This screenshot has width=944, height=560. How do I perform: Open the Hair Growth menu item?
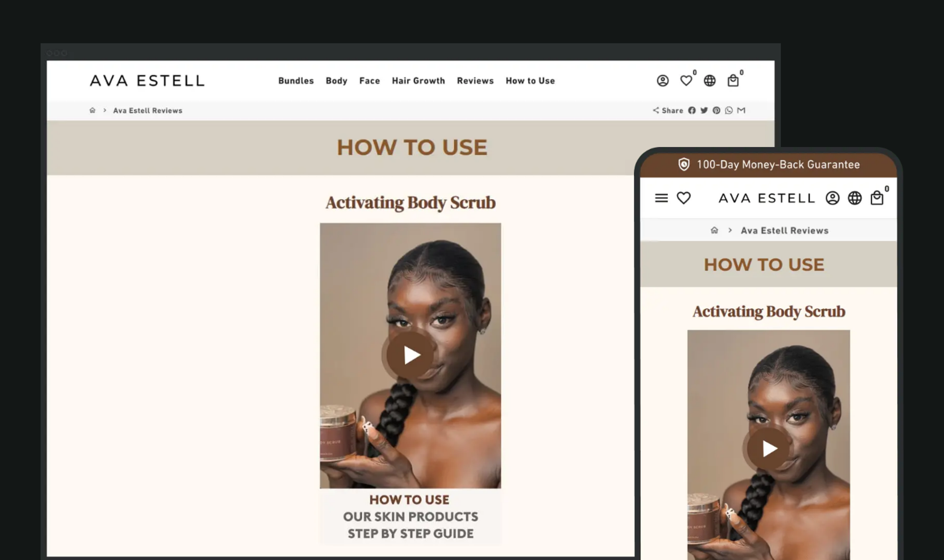[x=418, y=81]
